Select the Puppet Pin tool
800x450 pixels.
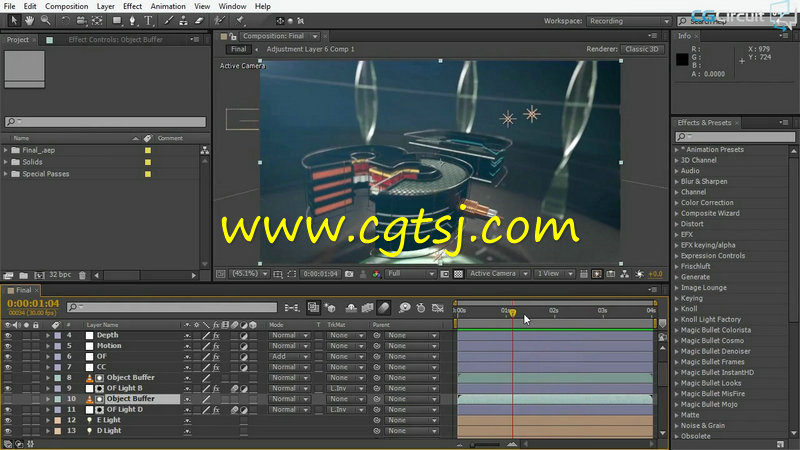click(240, 21)
